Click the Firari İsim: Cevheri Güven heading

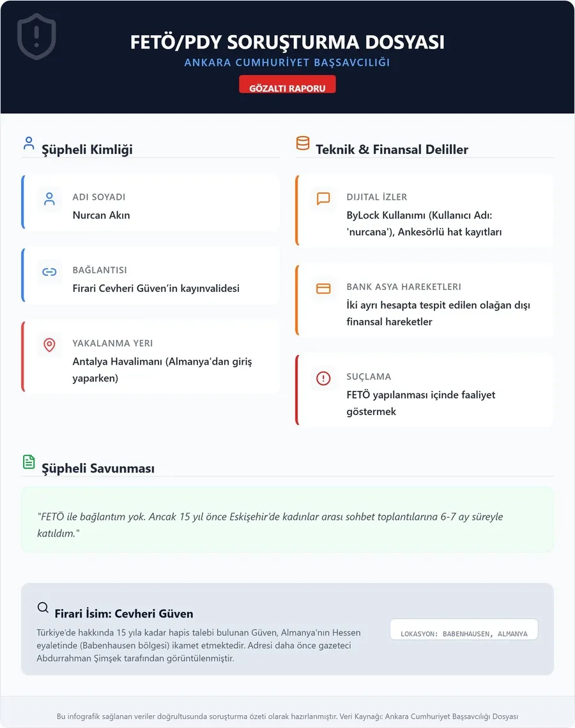124,614
